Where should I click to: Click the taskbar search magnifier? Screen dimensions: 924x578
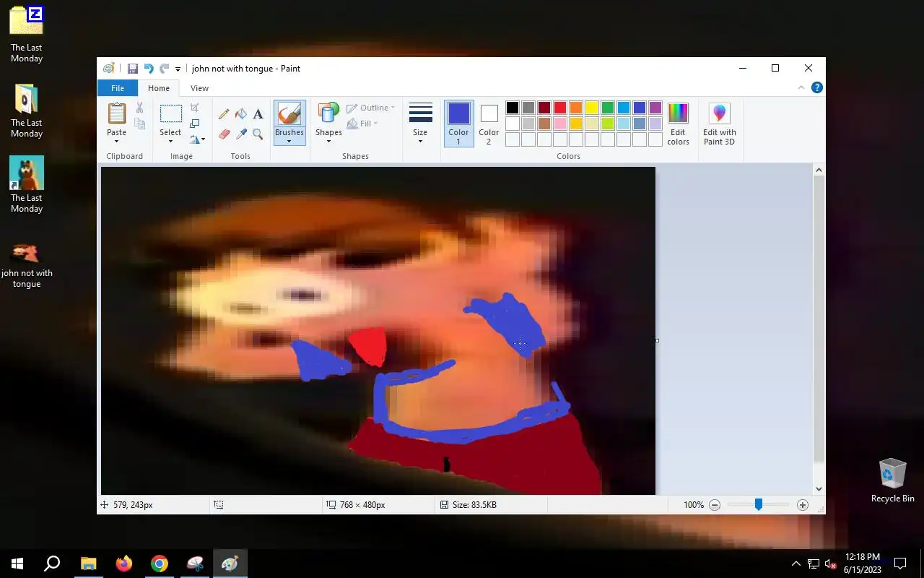click(x=52, y=564)
